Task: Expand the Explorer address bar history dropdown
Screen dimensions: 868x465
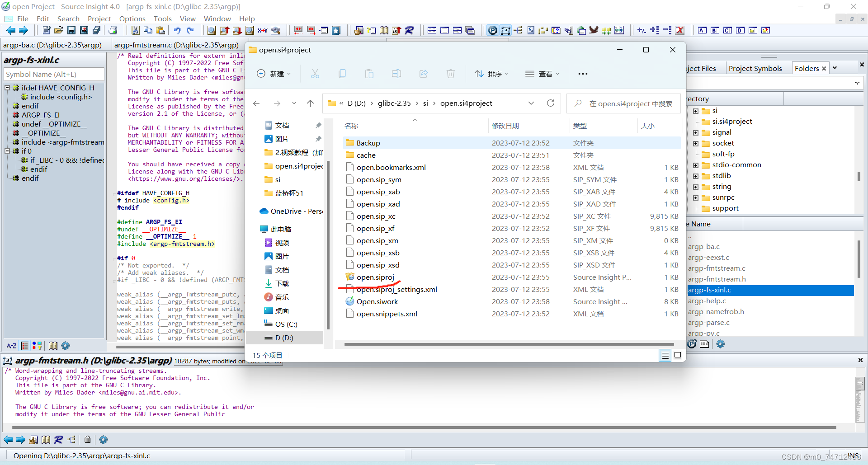Action: 531,103
